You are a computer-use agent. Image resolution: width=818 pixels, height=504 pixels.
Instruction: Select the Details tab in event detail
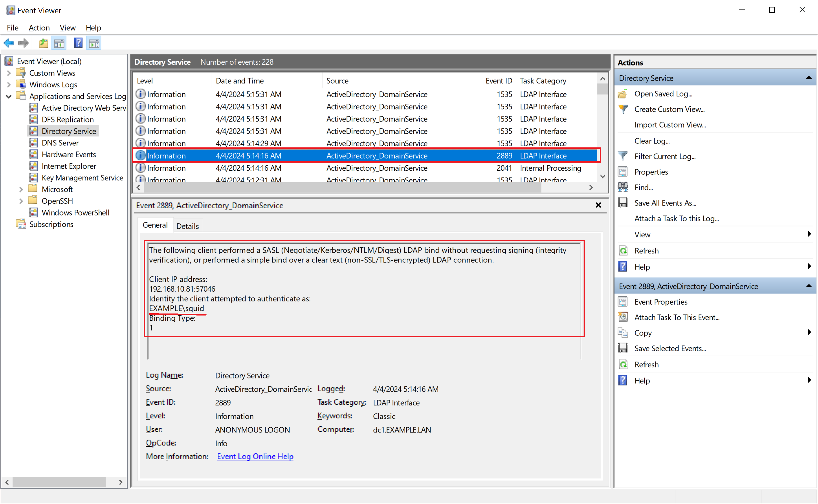pyautogui.click(x=187, y=226)
